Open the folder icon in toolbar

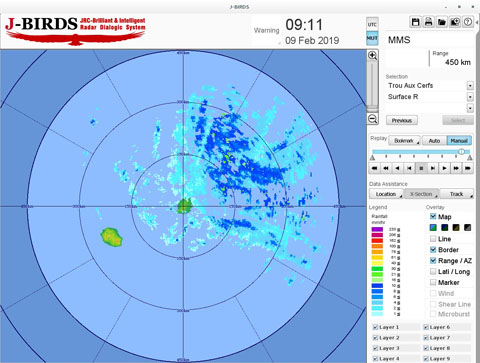(442, 22)
